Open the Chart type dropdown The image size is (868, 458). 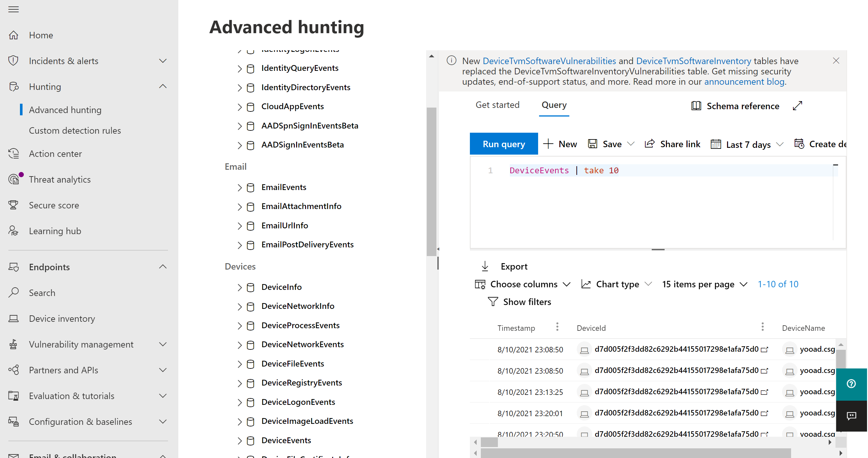click(617, 284)
